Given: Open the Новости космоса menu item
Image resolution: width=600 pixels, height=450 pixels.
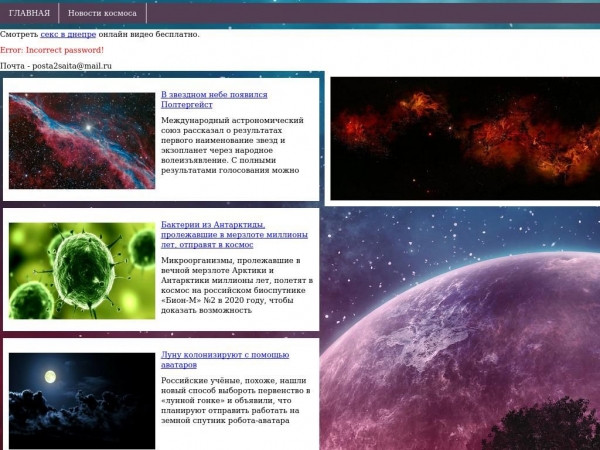Looking at the screenshot, I should [102, 13].
